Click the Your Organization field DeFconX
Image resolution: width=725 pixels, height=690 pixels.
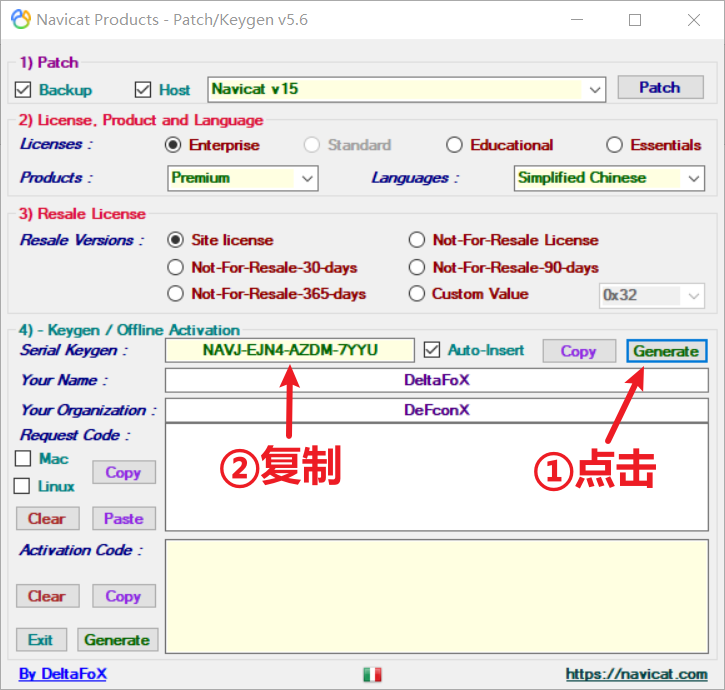pos(437,410)
